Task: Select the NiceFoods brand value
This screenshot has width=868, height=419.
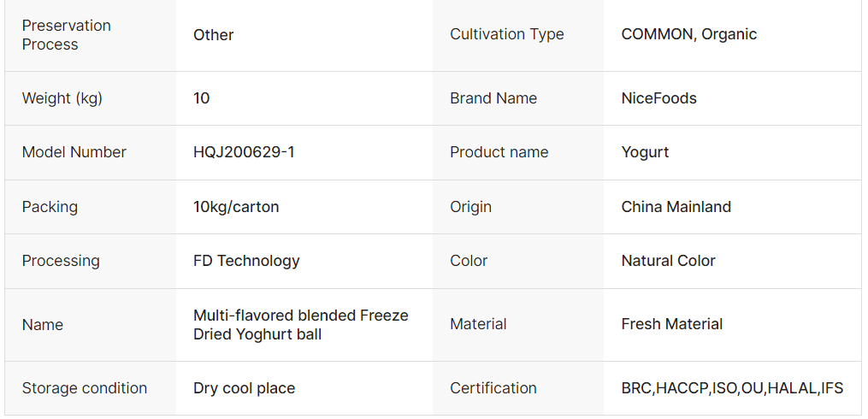Action: pyautogui.click(x=658, y=98)
